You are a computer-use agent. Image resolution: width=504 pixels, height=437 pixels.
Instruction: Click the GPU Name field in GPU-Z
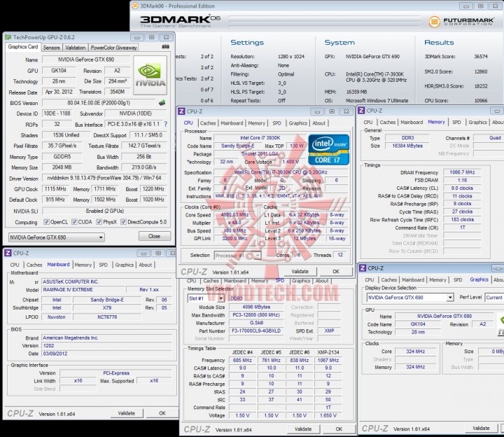[x=86, y=60]
